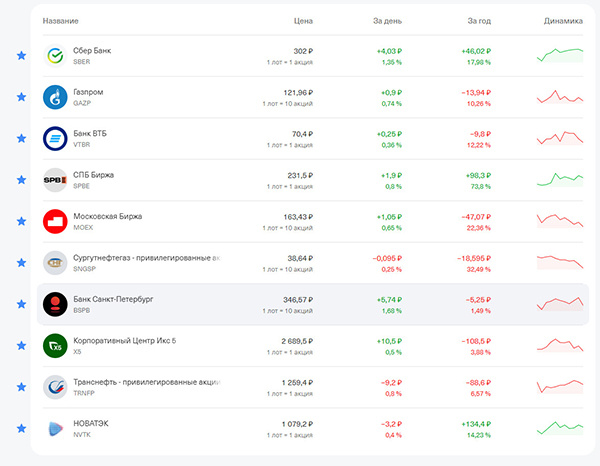Viewport: 600px width, 466px height.
Task: Open Транснефть привилегированные акции page
Action: [147, 382]
